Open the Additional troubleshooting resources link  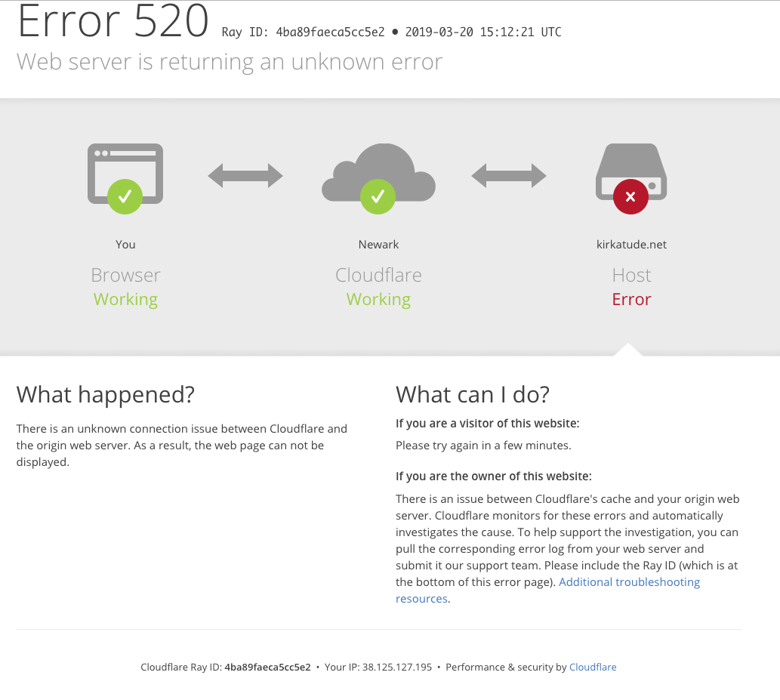coord(629,582)
